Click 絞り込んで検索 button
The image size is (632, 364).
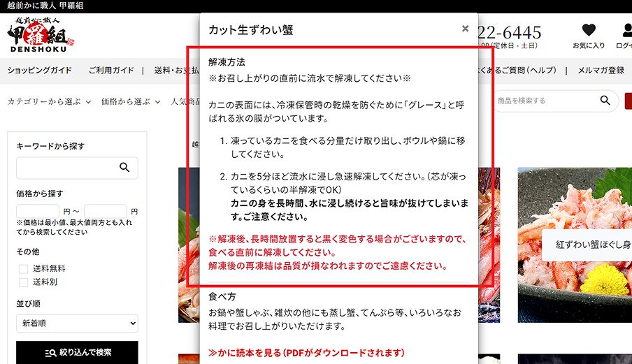click(x=77, y=352)
